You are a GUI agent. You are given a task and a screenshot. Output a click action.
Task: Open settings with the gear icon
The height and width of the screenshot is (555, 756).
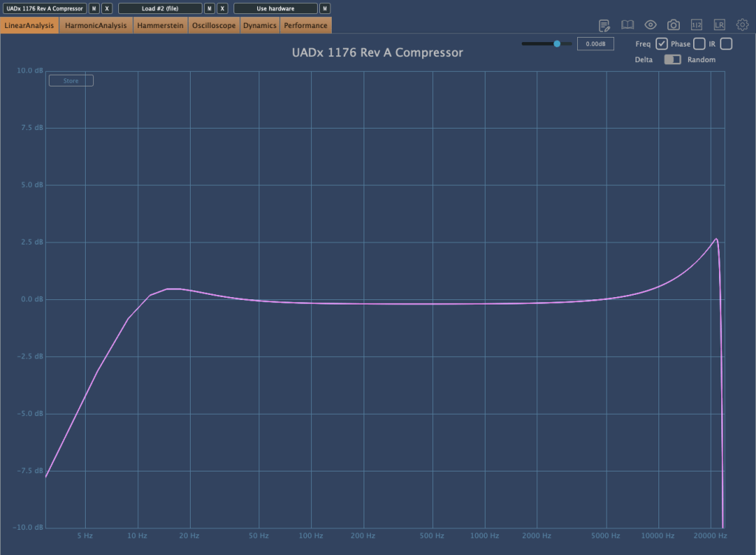(742, 25)
